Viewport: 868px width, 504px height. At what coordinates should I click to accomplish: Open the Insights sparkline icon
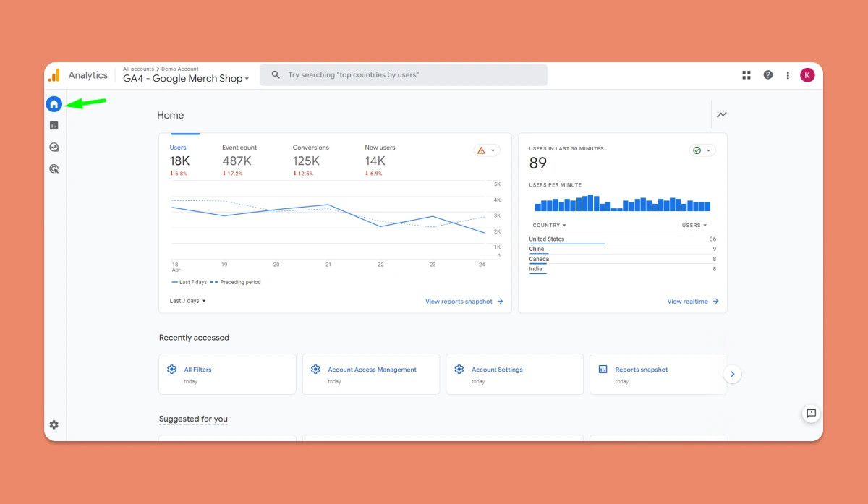(721, 114)
